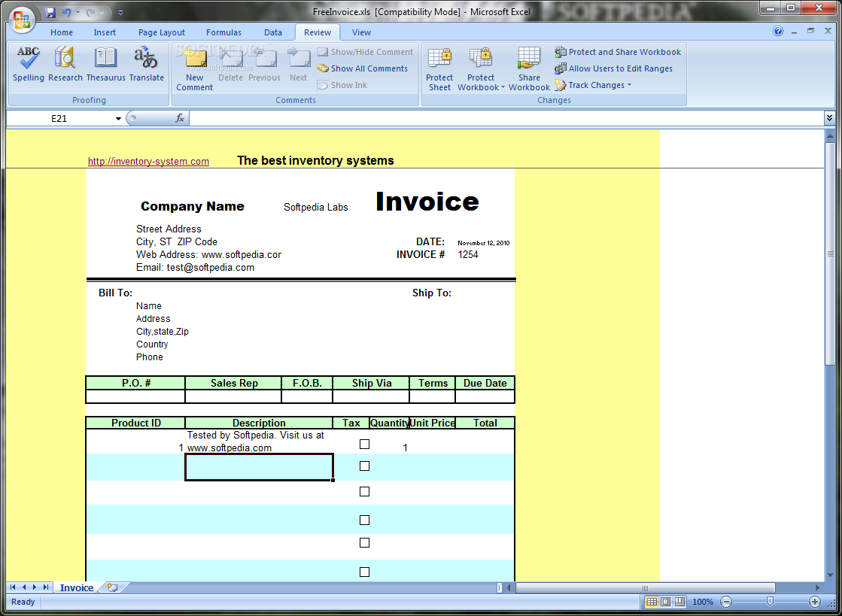The image size is (842, 616).
Task: Switch to Page Break Preview in status bar
Action: [679, 602]
